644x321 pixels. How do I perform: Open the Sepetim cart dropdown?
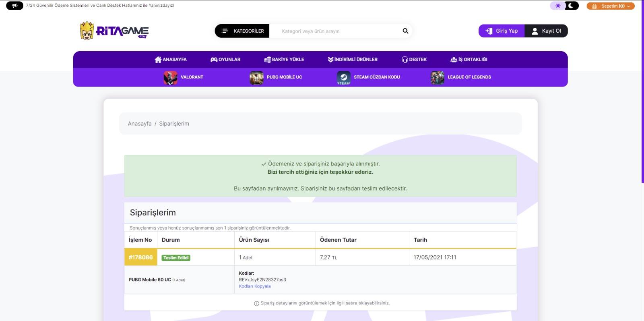(x=611, y=6)
